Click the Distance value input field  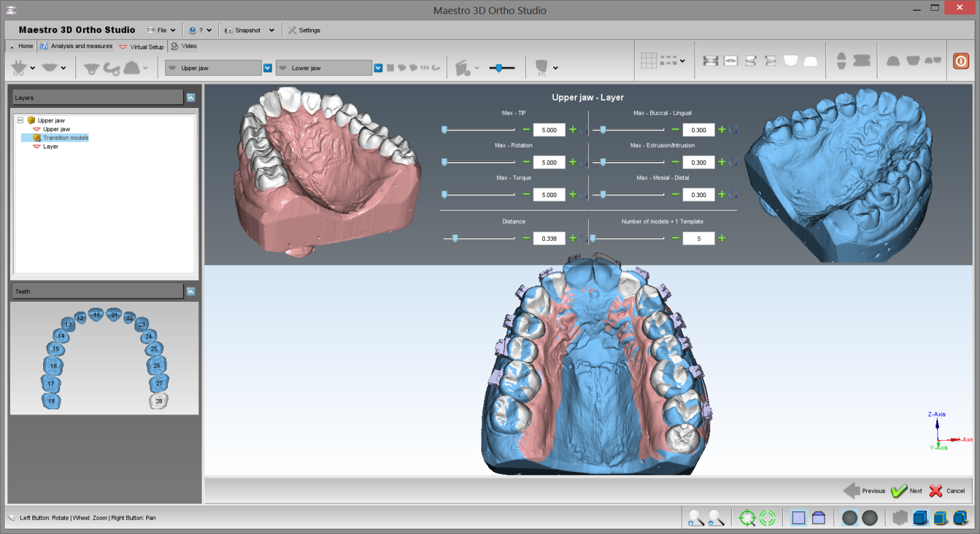pyautogui.click(x=548, y=238)
